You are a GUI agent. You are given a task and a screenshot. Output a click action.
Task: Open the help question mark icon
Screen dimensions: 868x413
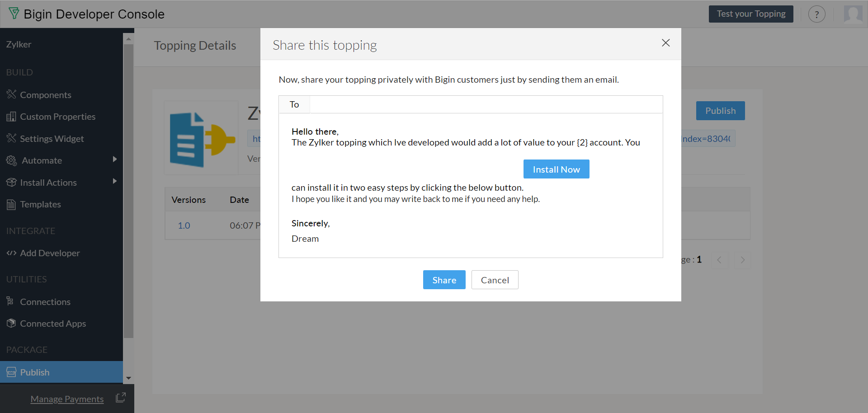816,14
